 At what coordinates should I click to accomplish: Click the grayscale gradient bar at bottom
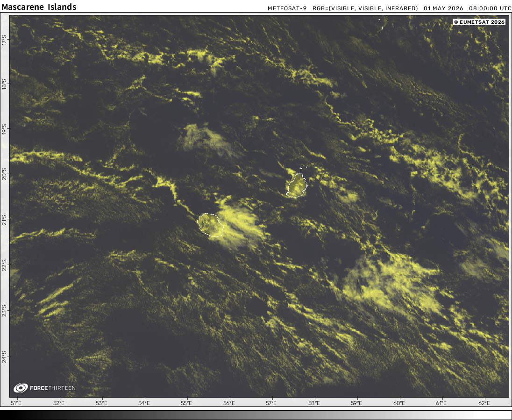pos(256,415)
